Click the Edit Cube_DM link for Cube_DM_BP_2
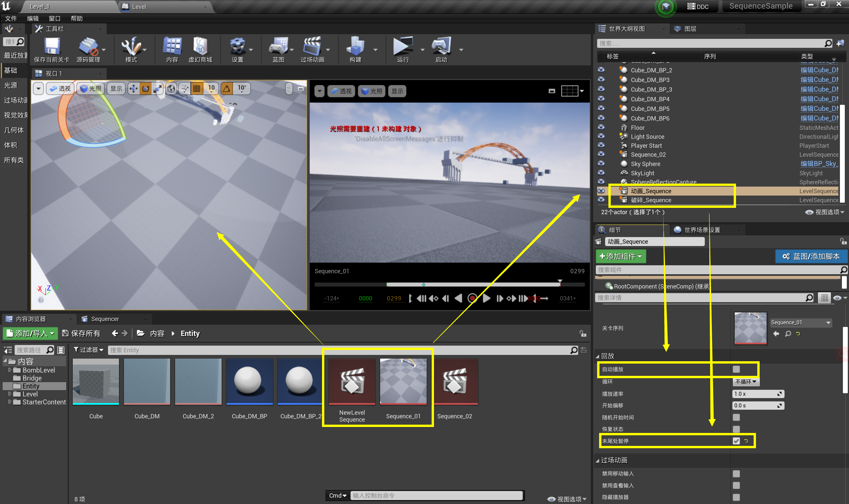Viewport: 849px width, 504px height. pos(819,70)
